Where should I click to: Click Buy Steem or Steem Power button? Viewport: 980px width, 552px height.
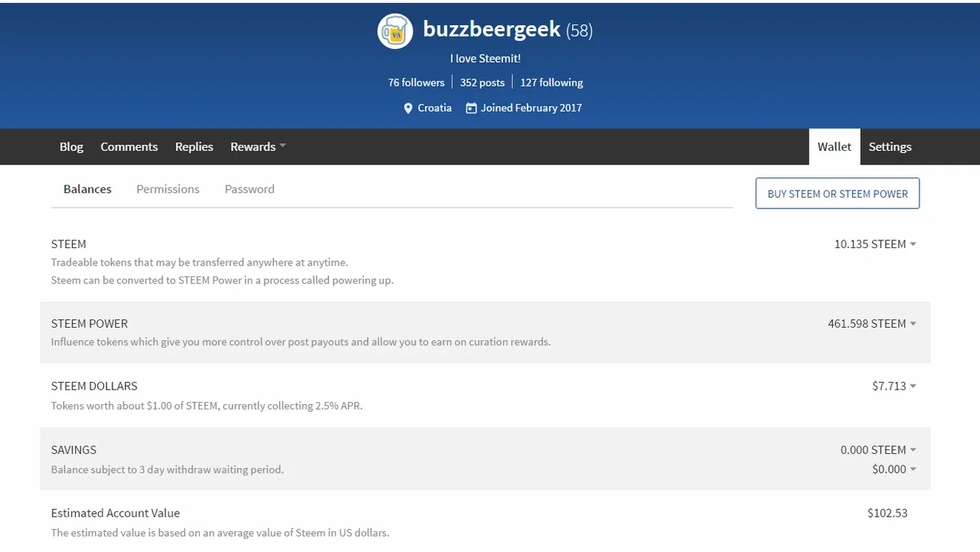coord(837,194)
